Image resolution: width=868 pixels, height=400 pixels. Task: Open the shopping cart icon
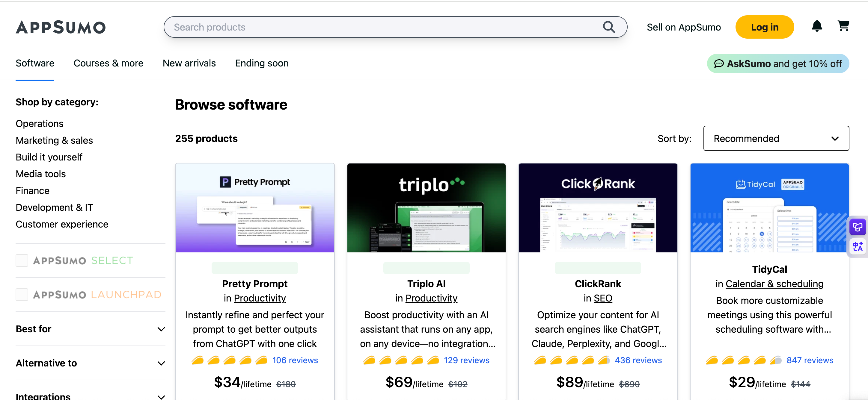[843, 26]
